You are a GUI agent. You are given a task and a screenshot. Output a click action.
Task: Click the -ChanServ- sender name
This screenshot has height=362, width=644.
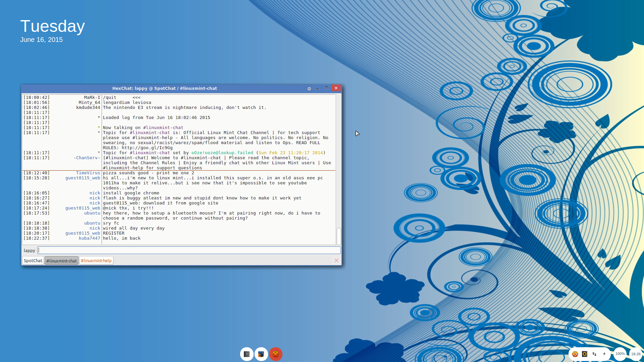pyautogui.click(x=87, y=158)
